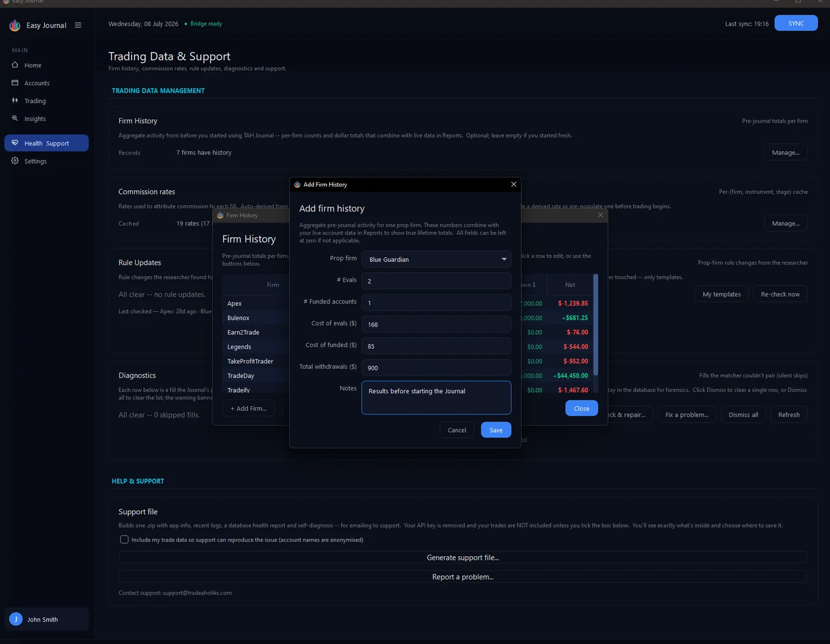Save the new firm history entry

(496, 430)
